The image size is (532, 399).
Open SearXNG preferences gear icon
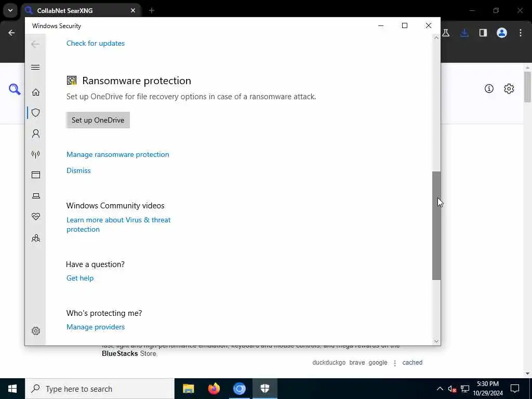[x=509, y=88]
